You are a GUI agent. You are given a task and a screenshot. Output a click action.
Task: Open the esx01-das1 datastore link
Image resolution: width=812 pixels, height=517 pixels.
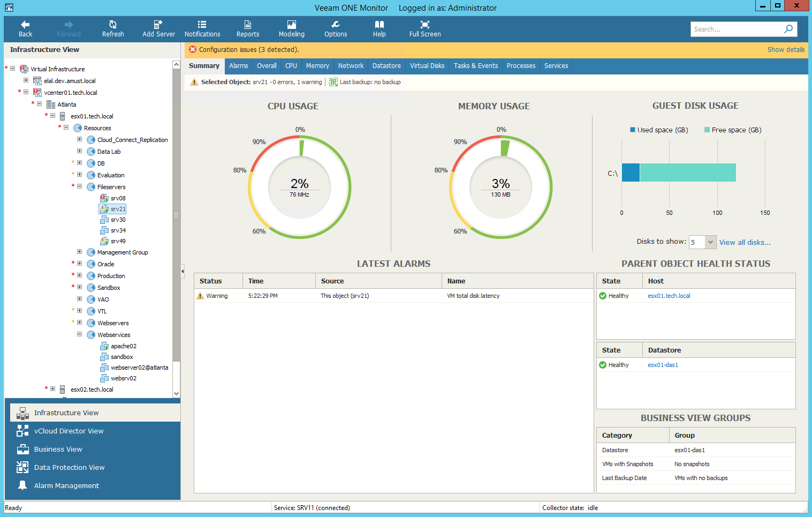click(663, 365)
